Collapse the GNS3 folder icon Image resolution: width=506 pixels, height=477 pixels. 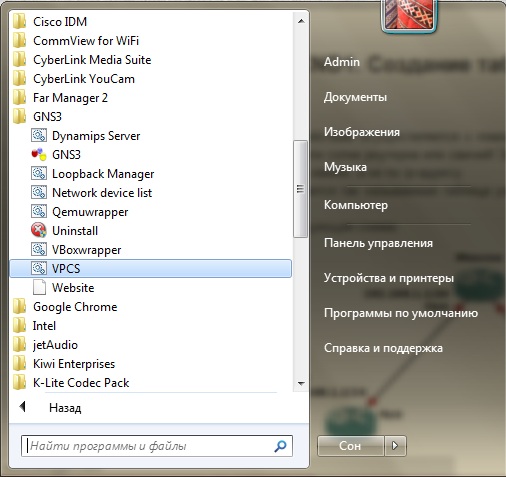(19, 117)
